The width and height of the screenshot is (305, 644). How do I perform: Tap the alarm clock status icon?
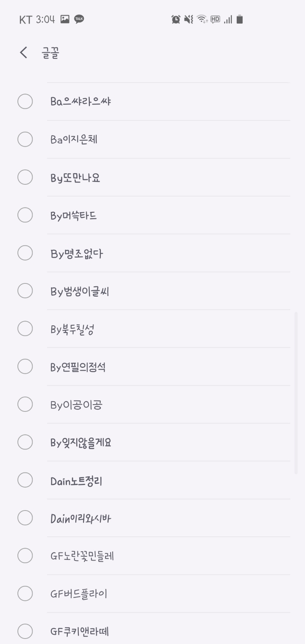coord(176,19)
